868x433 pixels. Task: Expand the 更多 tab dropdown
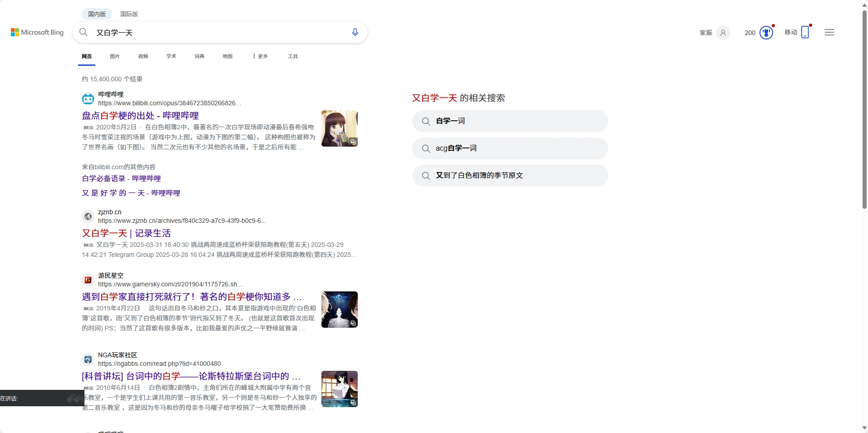(x=260, y=56)
